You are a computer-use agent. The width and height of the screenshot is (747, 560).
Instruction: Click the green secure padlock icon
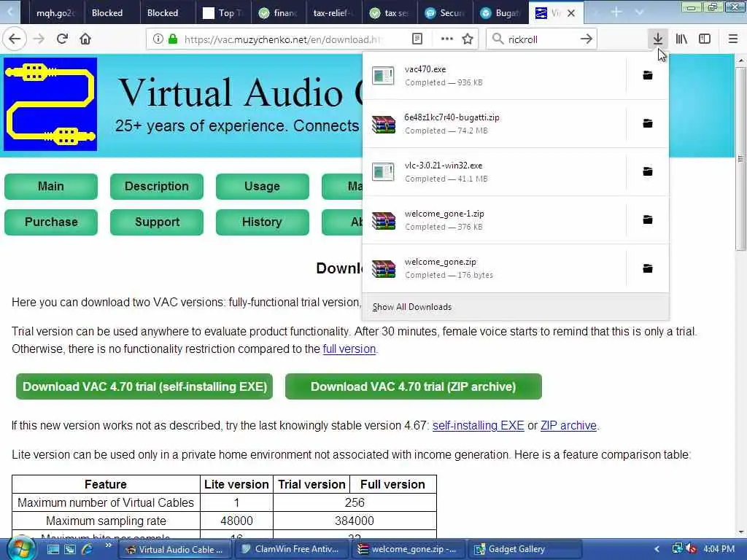coord(173,39)
